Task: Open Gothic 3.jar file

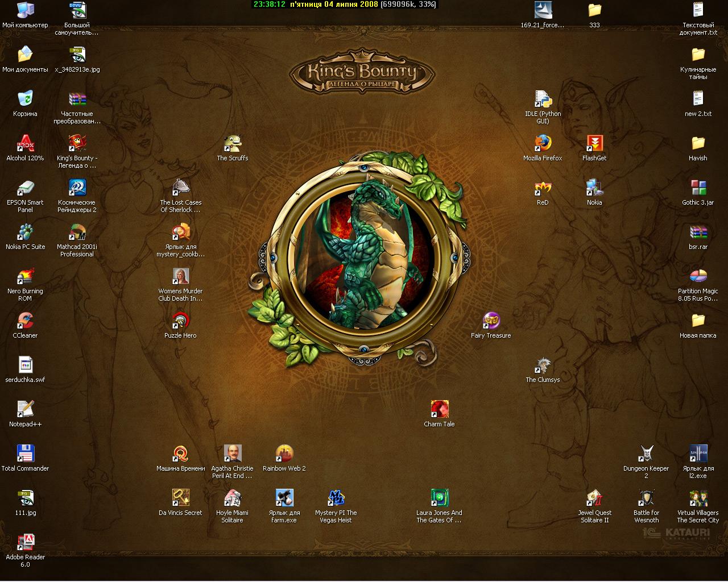Action: point(698,187)
